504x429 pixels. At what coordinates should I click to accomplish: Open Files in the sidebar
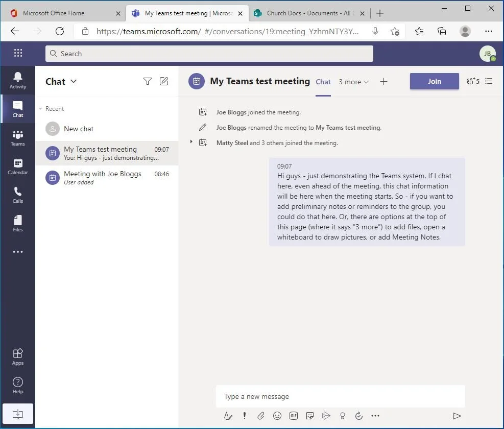18,224
